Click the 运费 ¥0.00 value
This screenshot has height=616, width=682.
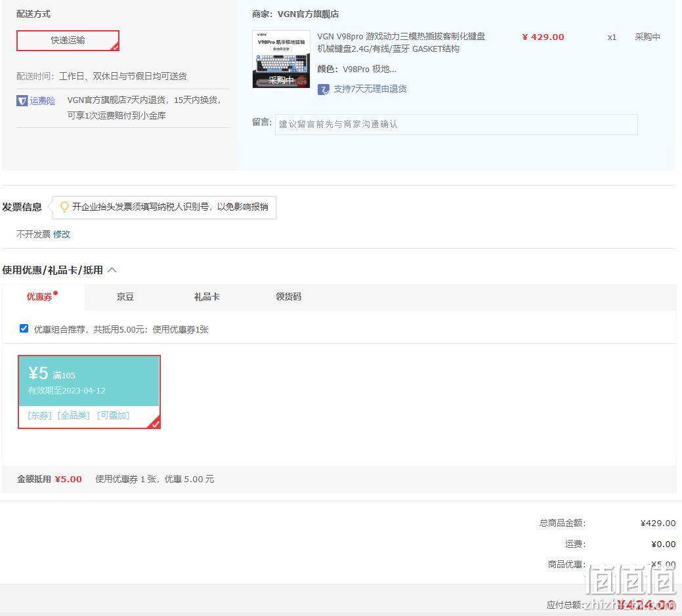664,544
